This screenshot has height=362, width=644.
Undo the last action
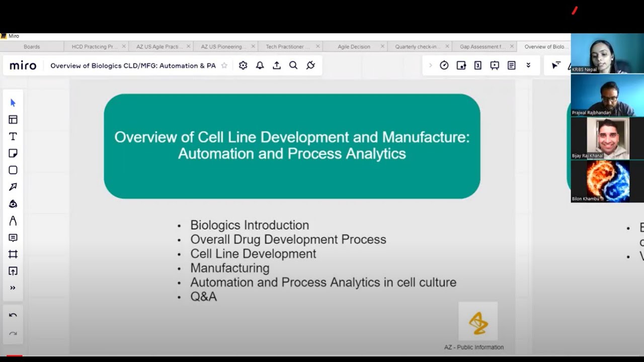(13, 316)
